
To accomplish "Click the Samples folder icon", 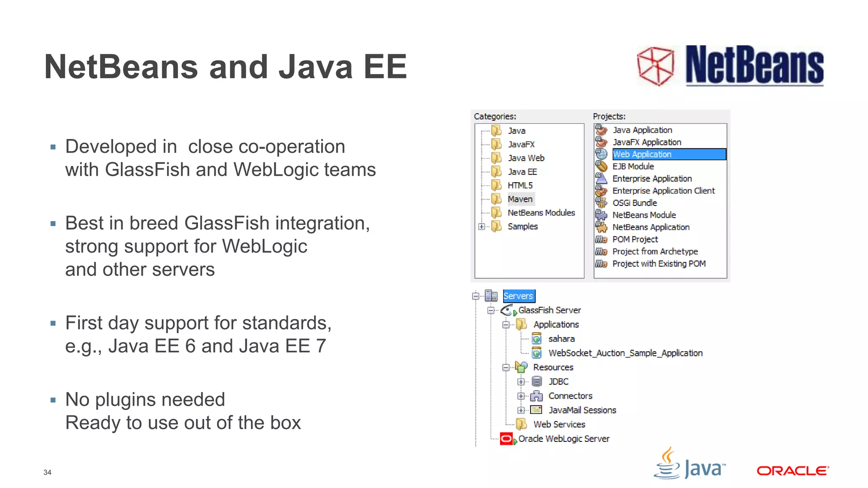I will [496, 226].
